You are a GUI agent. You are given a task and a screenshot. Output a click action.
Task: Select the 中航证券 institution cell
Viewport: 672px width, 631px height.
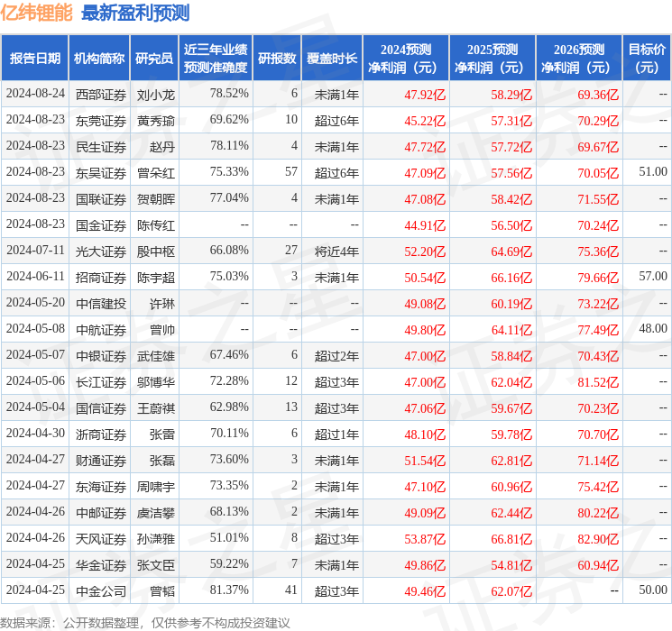click(101, 330)
